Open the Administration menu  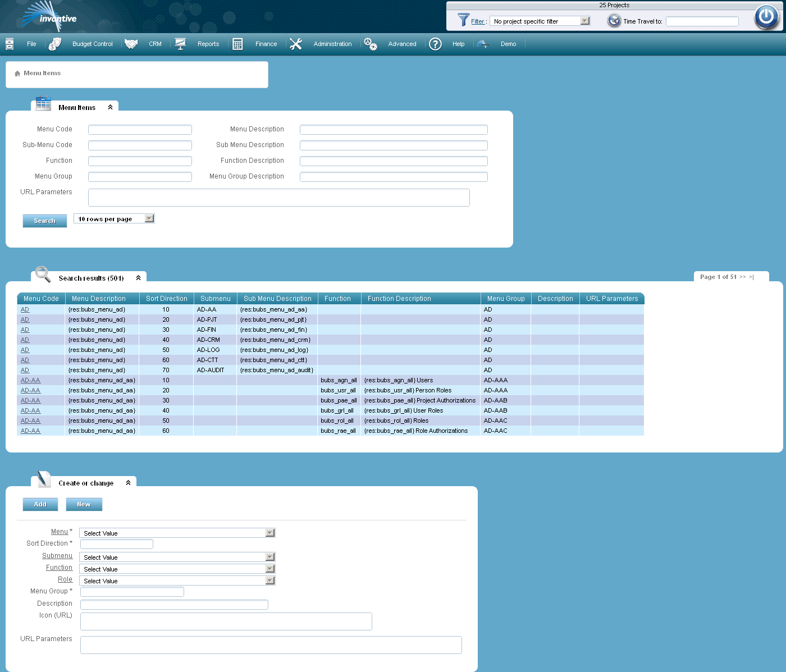pos(333,44)
